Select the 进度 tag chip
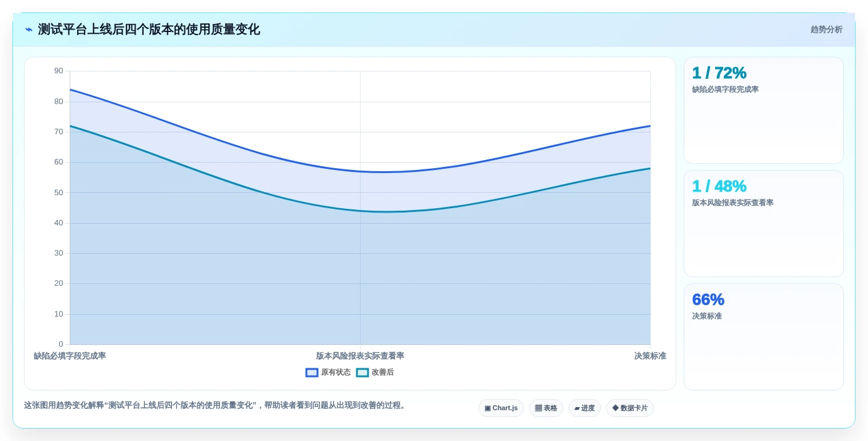 click(x=584, y=408)
